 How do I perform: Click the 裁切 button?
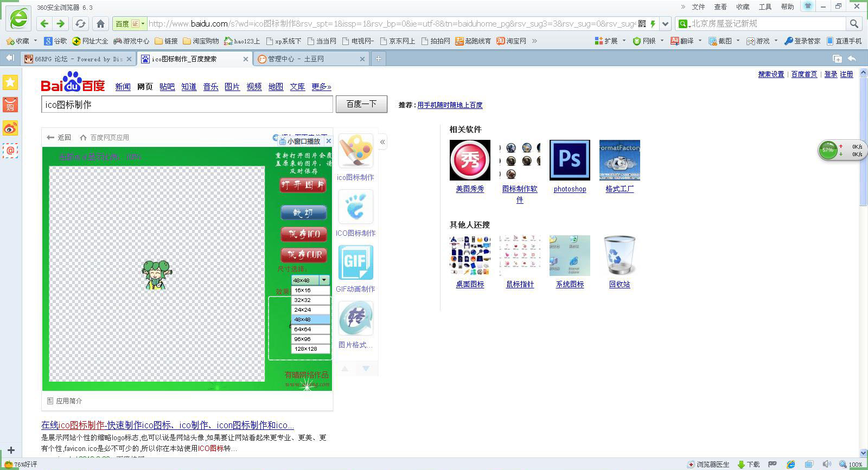(304, 213)
